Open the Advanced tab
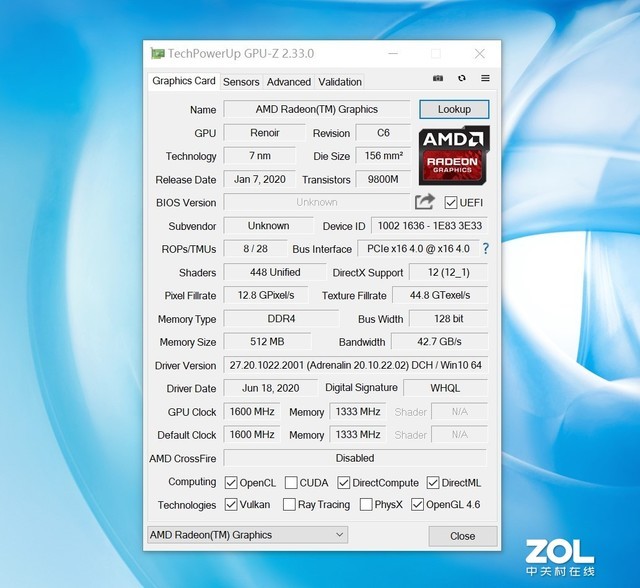The image size is (640, 588). click(x=289, y=82)
